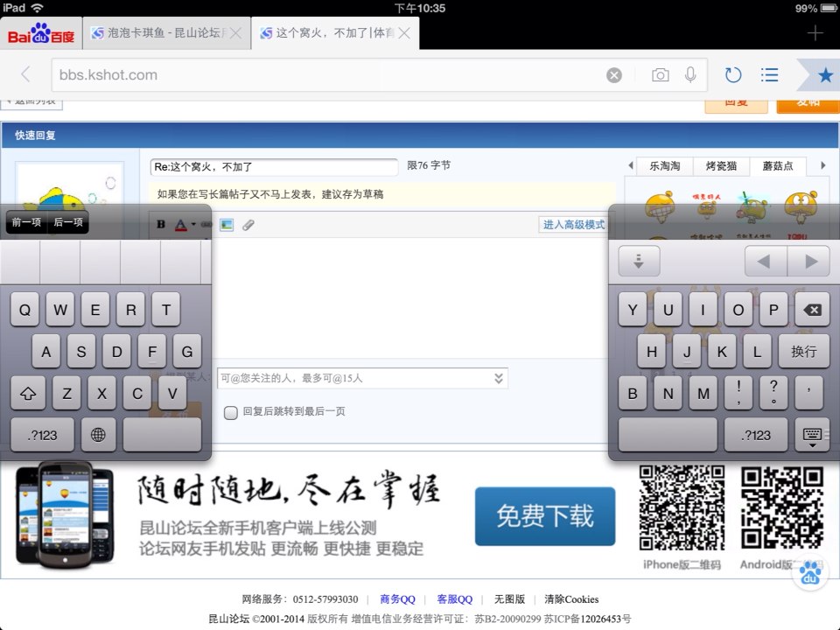
Task: Open the @ mention dropdown
Action: click(498, 378)
